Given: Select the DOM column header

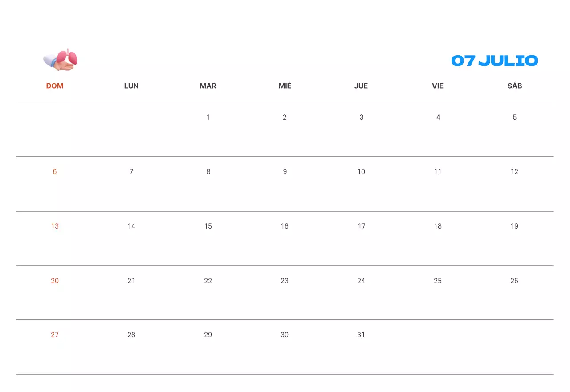Looking at the screenshot, I should point(55,86).
